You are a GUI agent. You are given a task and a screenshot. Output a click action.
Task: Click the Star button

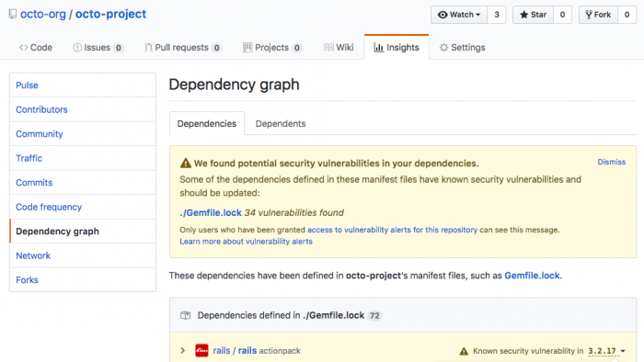click(533, 15)
